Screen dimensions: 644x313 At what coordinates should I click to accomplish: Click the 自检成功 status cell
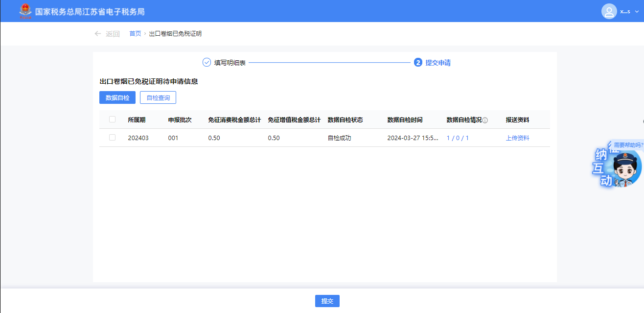click(x=339, y=138)
